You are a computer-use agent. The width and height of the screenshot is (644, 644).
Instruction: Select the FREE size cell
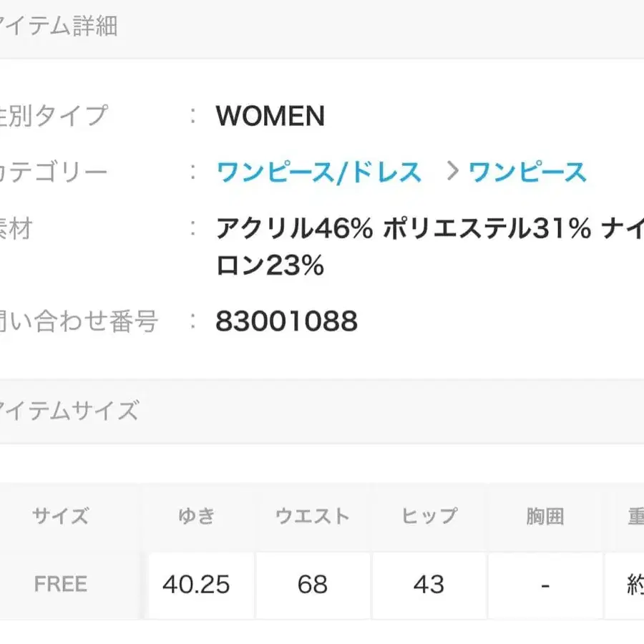click(61, 584)
